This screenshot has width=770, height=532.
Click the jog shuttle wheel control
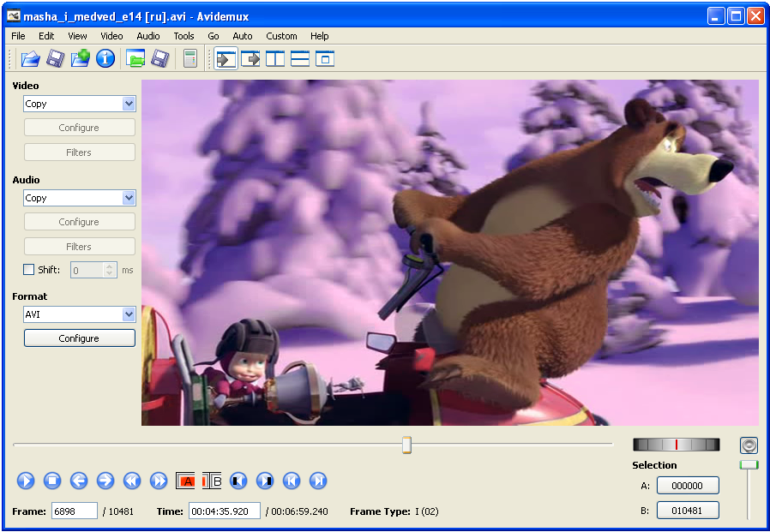[677, 445]
